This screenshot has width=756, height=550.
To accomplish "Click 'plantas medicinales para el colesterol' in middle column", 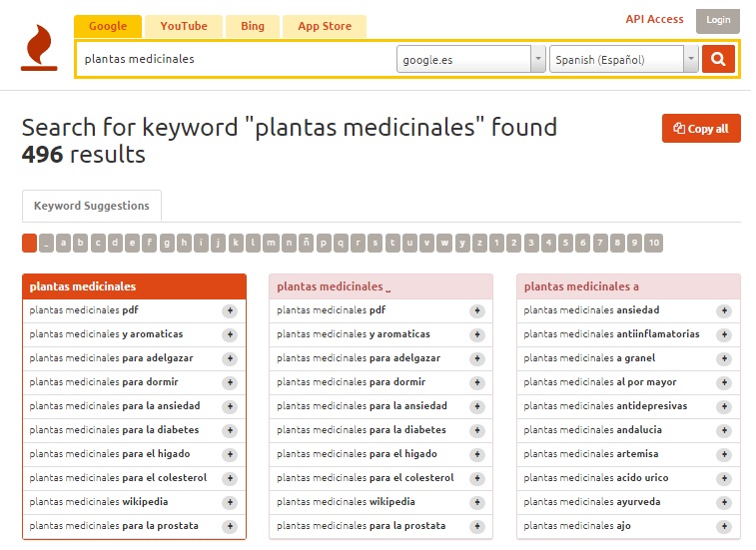I will [368, 480].
